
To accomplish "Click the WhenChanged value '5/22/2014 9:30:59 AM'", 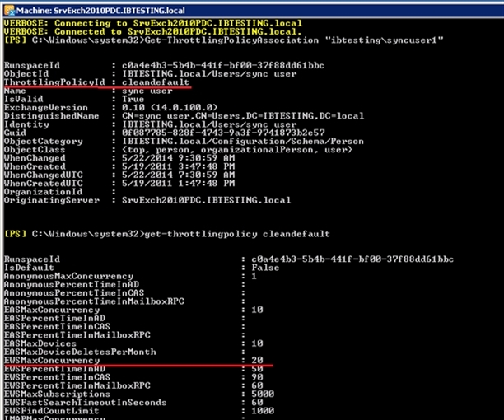I will (178, 158).
